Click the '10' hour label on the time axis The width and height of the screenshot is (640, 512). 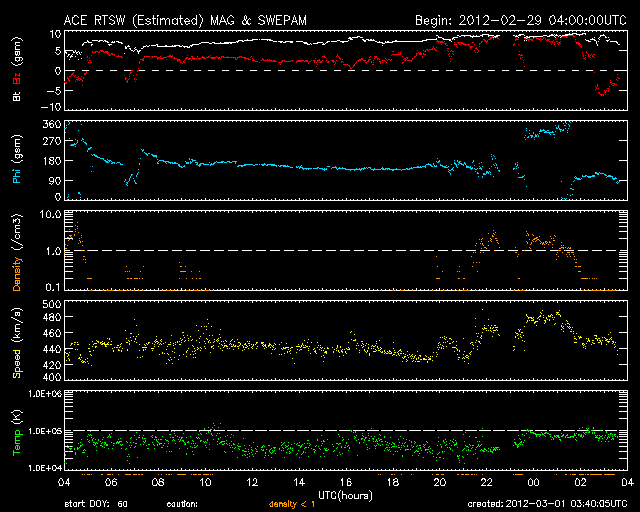[x=205, y=483]
